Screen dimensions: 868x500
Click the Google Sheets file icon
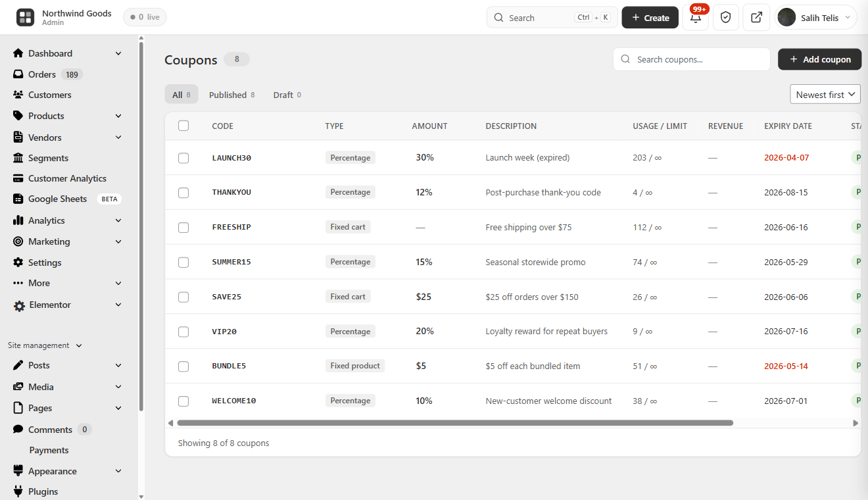(18, 199)
